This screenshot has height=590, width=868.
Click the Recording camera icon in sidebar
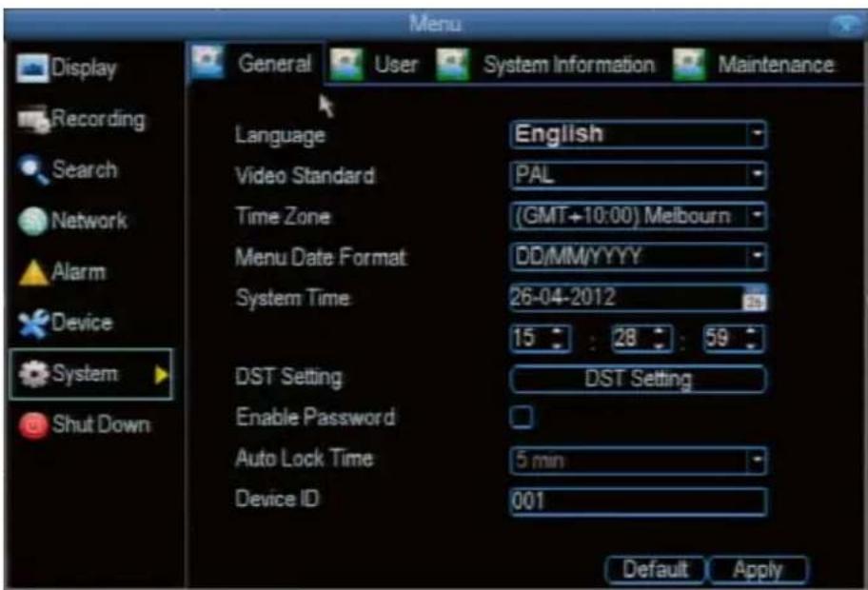click(x=33, y=120)
